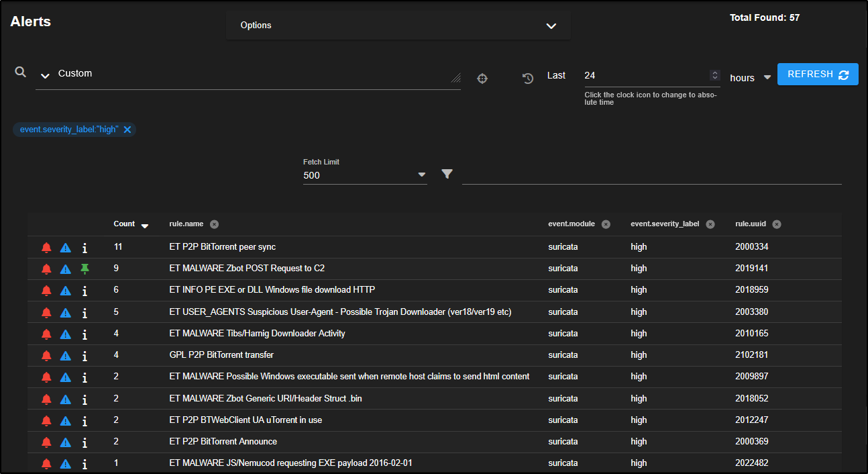Viewport: 868px width, 474px height.
Task: Click the crosshair target icon
Action: (482, 79)
